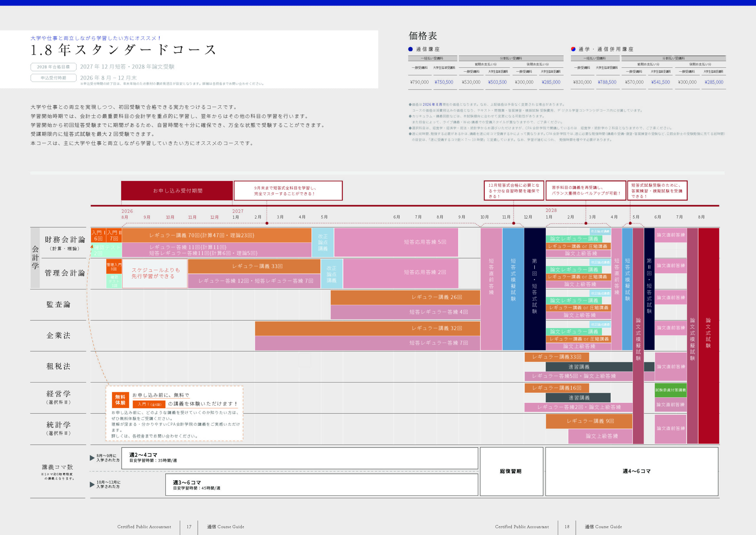Click the 2028年合格目標 pill label
Image resolution: width=756 pixels, height=535 pixels.
click(x=53, y=67)
